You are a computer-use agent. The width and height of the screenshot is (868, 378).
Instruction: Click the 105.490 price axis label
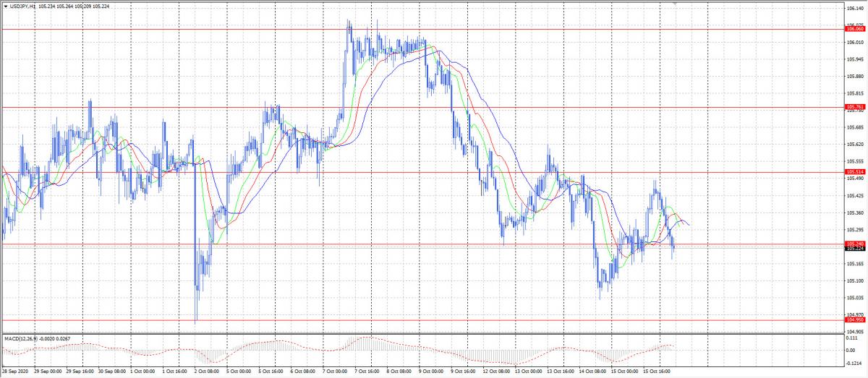[x=855, y=179]
